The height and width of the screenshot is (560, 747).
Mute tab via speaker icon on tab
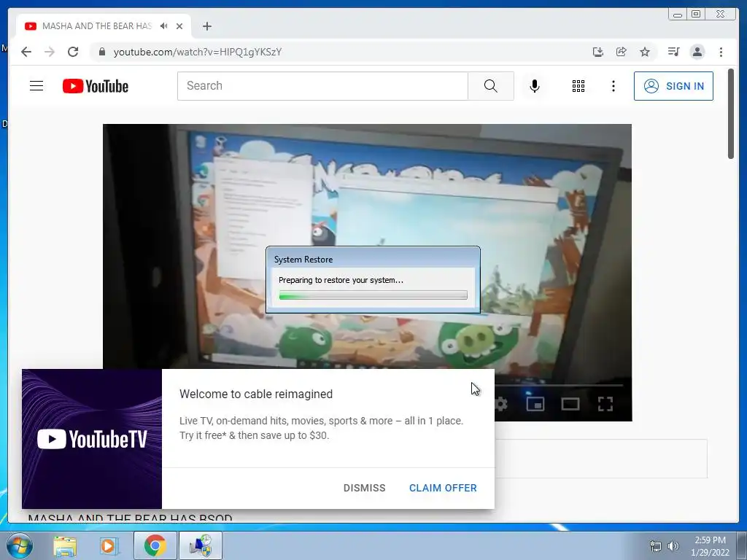point(164,26)
